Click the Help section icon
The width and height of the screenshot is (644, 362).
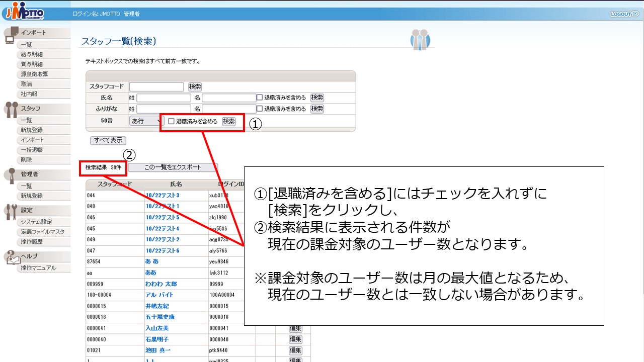pos(12,257)
